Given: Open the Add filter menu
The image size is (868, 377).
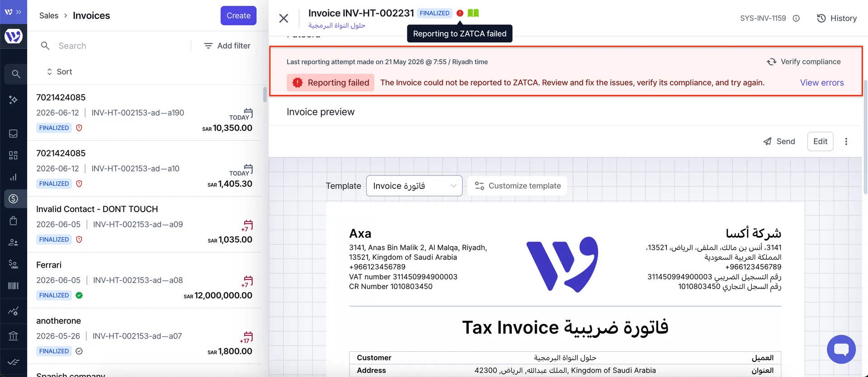Looking at the screenshot, I should coord(227,46).
